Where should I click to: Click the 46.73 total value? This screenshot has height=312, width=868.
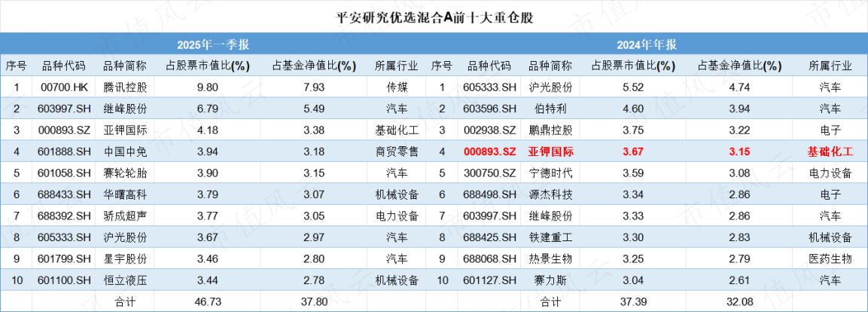click(208, 302)
